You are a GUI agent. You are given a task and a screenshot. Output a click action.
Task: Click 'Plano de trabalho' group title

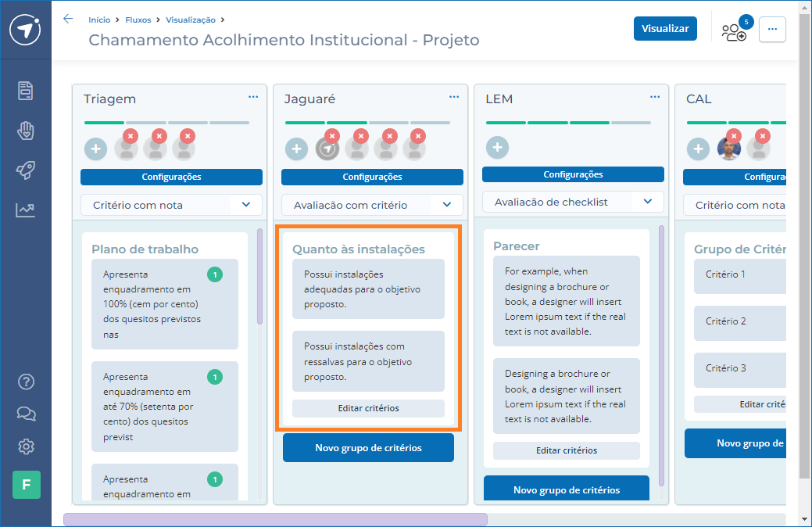click(145, 249)
